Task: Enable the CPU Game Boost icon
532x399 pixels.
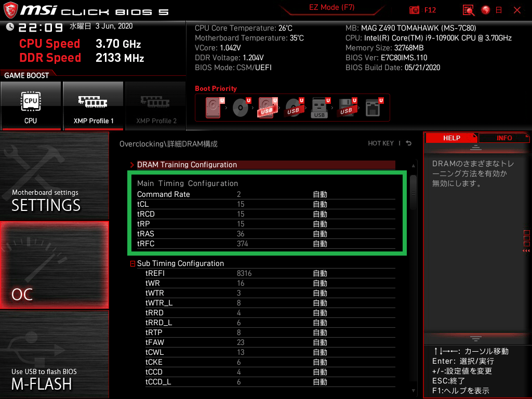Action: tap(31, 105)
